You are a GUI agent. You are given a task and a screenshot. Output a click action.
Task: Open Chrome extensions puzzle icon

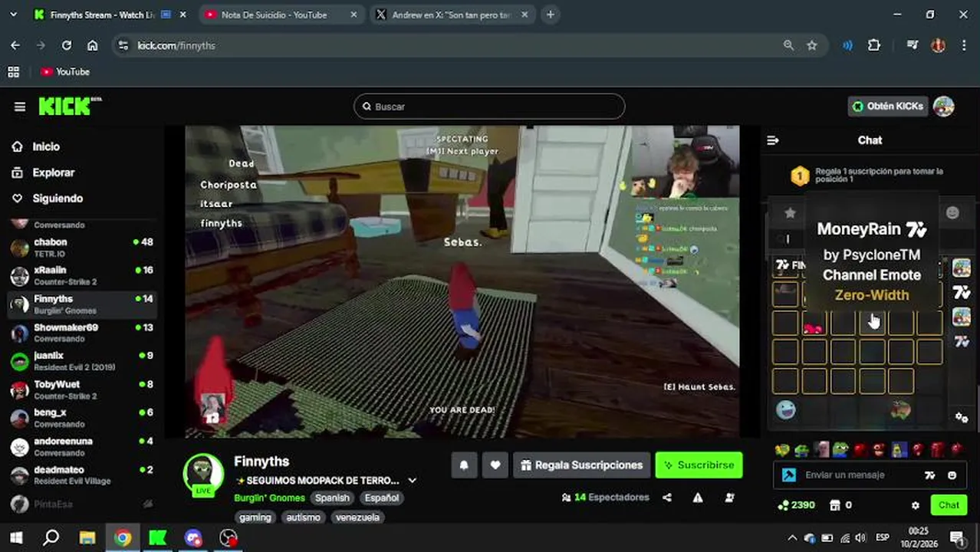click(x=874, y=45)
